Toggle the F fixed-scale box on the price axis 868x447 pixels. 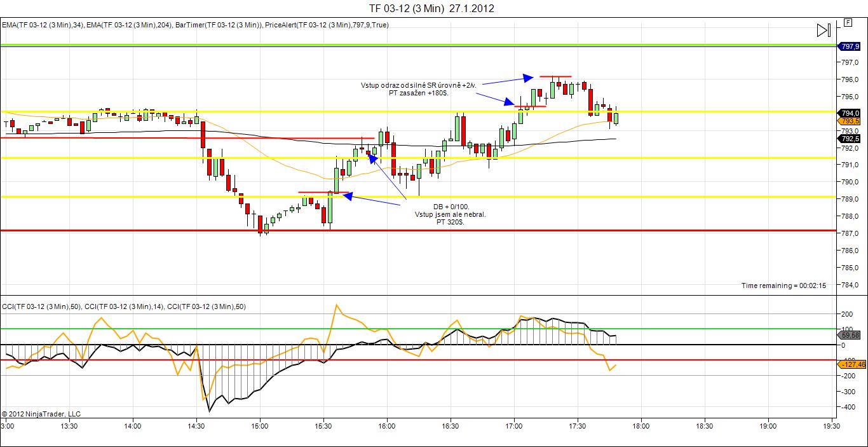pos(848,22)
